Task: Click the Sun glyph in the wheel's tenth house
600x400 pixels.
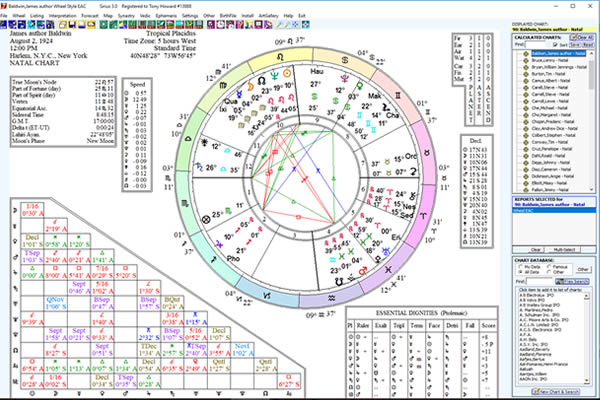Action: 287,73
